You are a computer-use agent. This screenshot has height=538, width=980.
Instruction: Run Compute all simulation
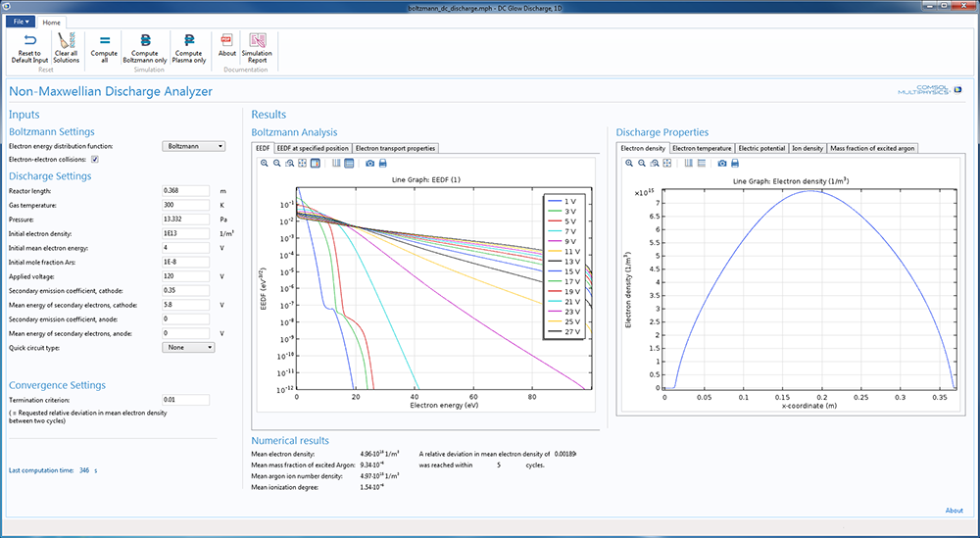(x=104, y=41)
